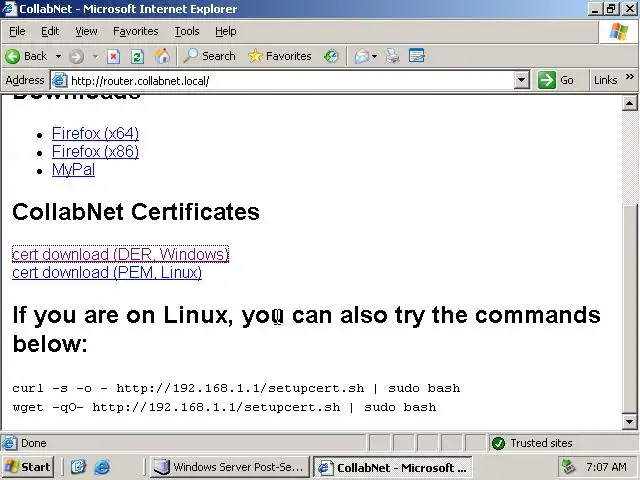Open the Forward history dropdown arrow
Viewport: 640px width, 480px height.
pyautogui.click(x=96, y=56)
